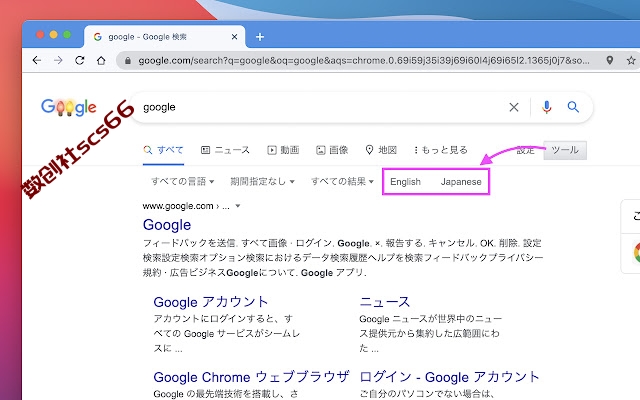Open a new tab with plus button
640x400 pixels.
pos(260,37)
